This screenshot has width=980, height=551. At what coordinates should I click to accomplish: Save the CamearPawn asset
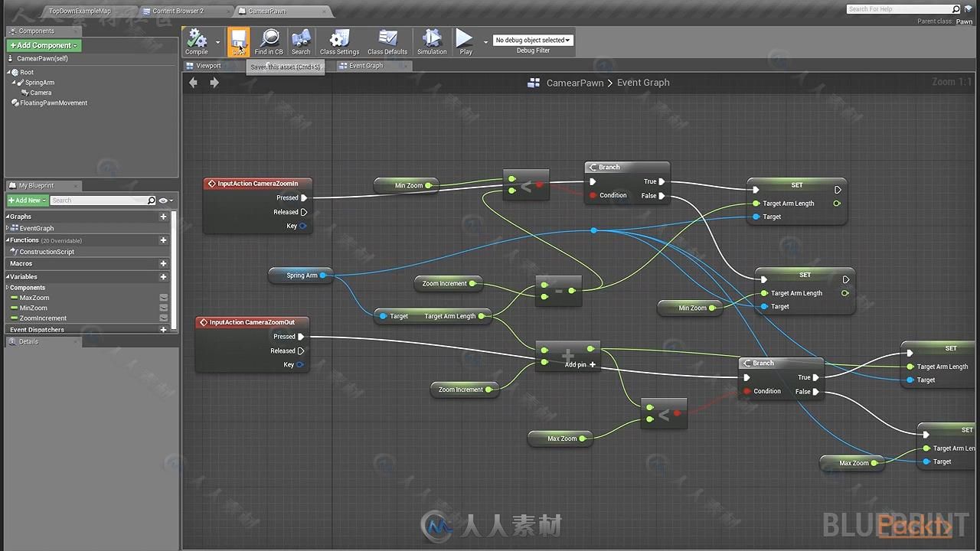point(239,42)
